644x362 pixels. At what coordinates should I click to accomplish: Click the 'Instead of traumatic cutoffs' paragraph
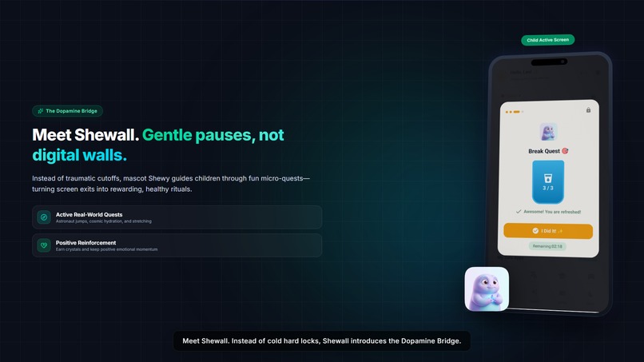point(171,184)
